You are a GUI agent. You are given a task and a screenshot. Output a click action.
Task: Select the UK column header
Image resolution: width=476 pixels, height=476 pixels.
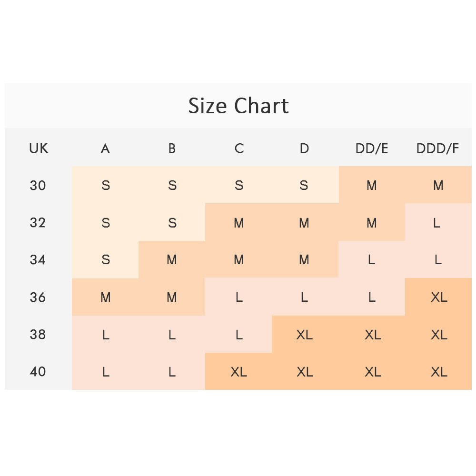[39, 149]
